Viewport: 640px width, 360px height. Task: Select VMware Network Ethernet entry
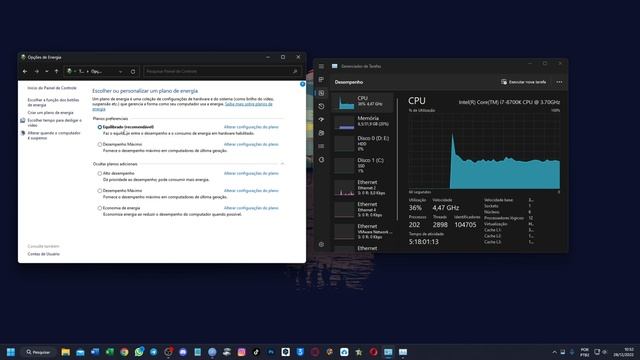click(x=363, y=231)
